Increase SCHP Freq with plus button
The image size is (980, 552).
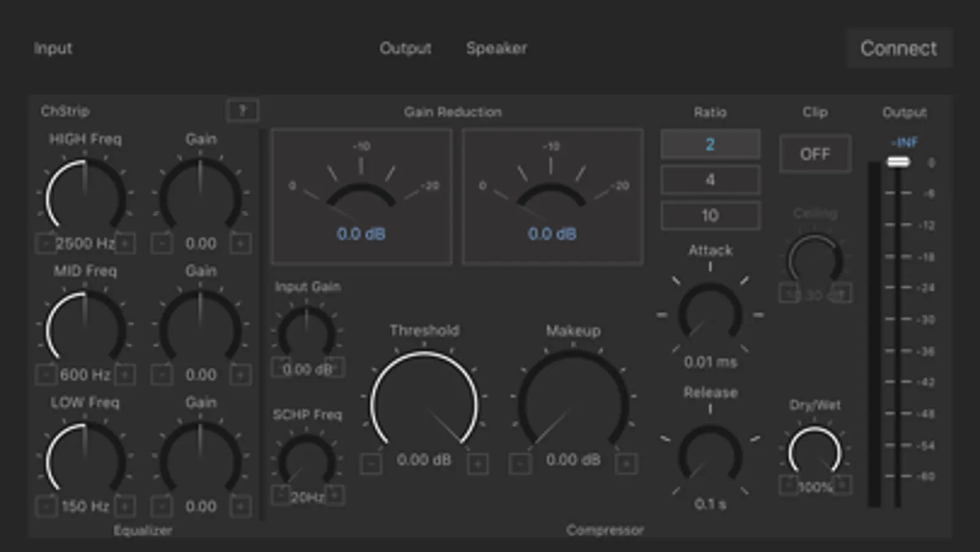tap(335, 494)
